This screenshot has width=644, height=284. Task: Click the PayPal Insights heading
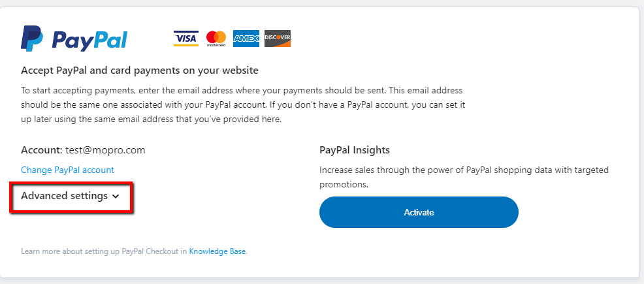click(x=355, y=150)
